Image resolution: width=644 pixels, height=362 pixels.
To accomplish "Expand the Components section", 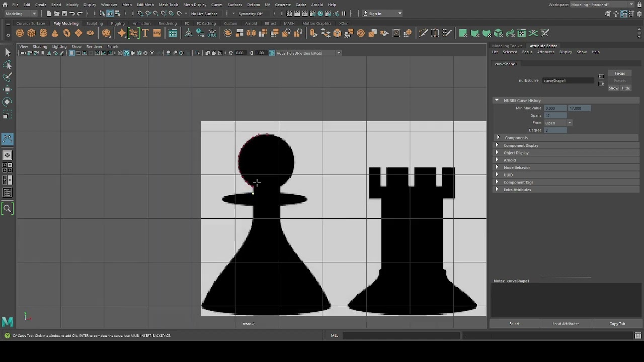I will coord(498,138).
